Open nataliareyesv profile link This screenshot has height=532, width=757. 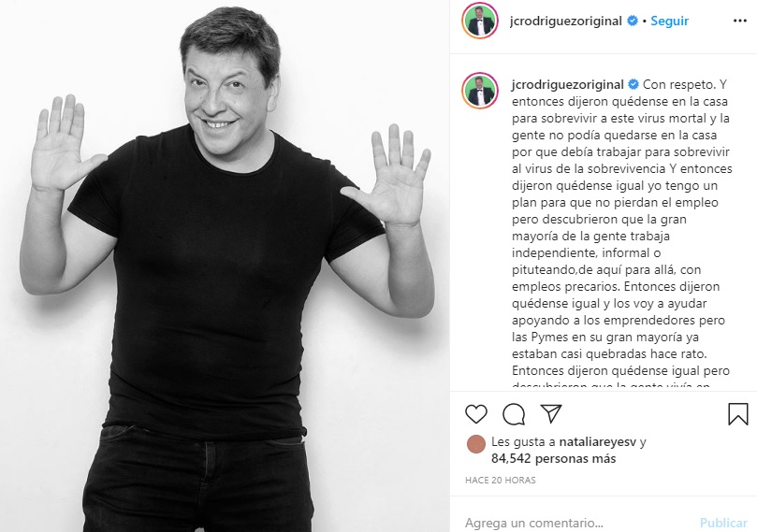pyautogui.click(x=598, y=441)
